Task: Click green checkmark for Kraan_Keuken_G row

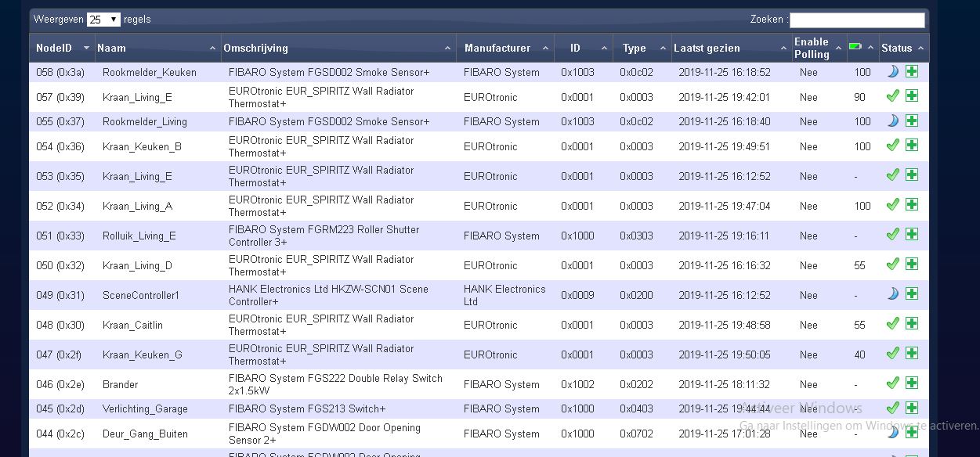Action: 892,354
